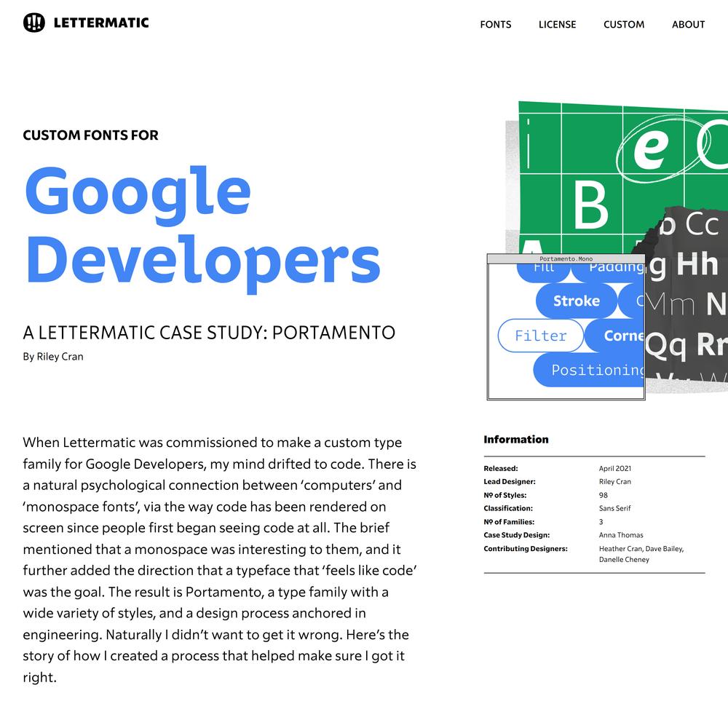Click the byline 'By Riley Cran'
728x728 pixels.
coord(53,357)
